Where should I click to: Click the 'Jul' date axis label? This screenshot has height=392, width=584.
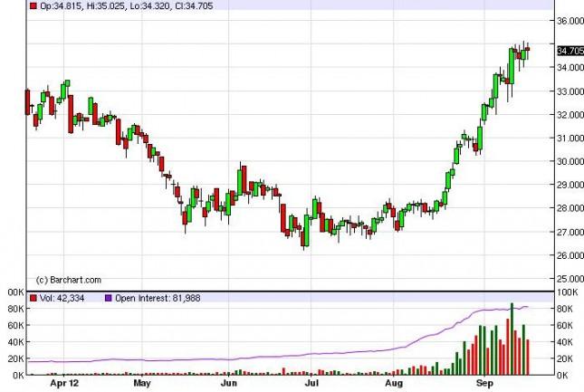pos(311,383)
